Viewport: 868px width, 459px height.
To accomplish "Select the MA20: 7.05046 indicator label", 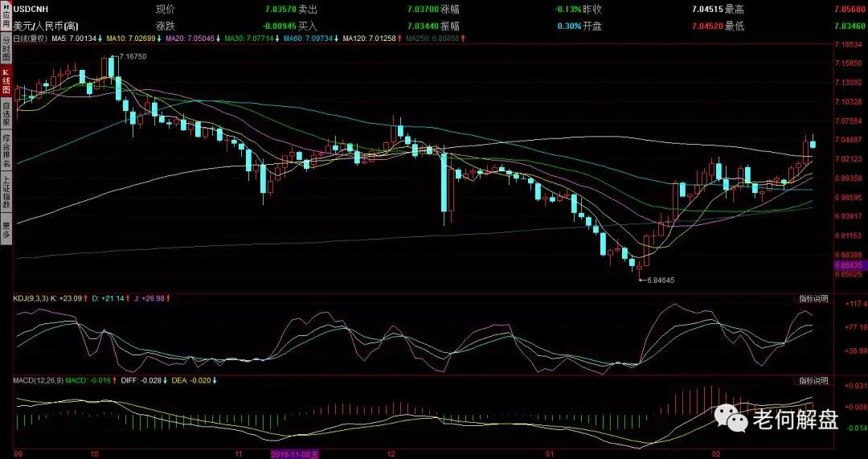I will (190, 39).
